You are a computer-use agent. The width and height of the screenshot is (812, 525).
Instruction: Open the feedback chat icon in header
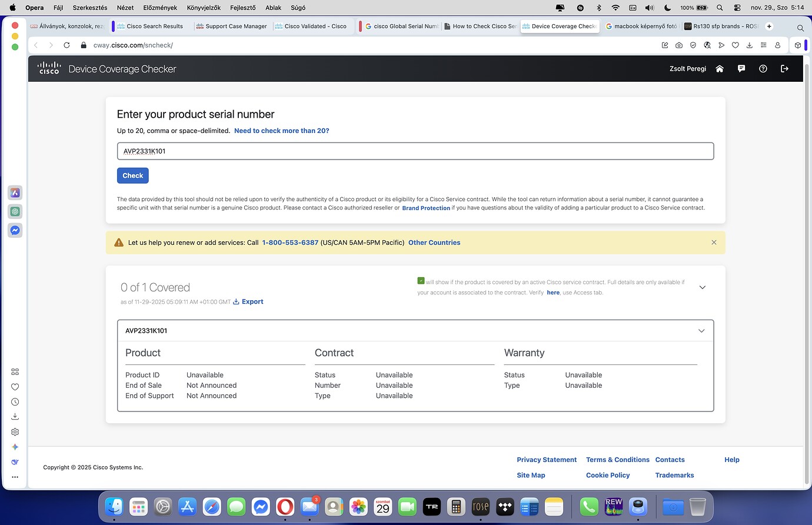741,69
